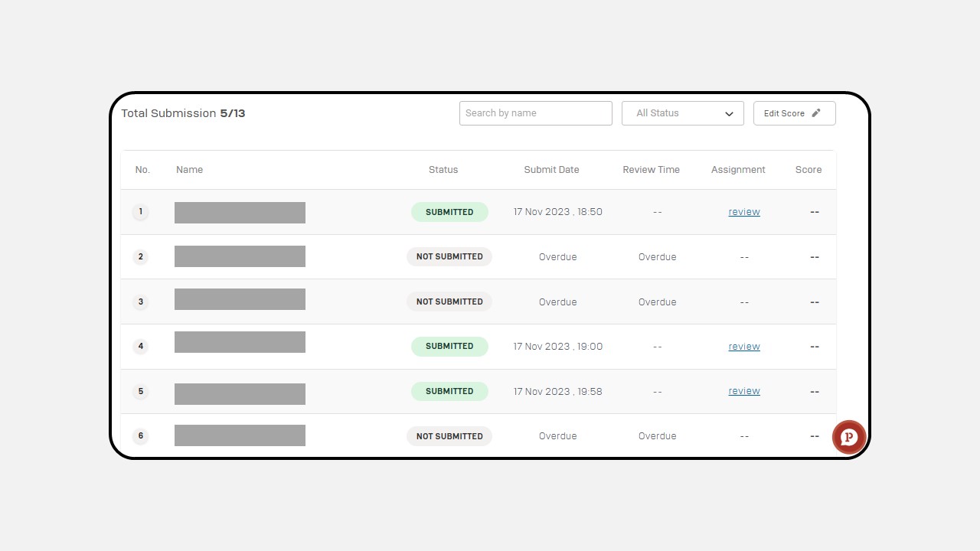980x551 pixels.
Task: Click the SUBMITTED badge in row 1
Action: click(x=449, y=212)
